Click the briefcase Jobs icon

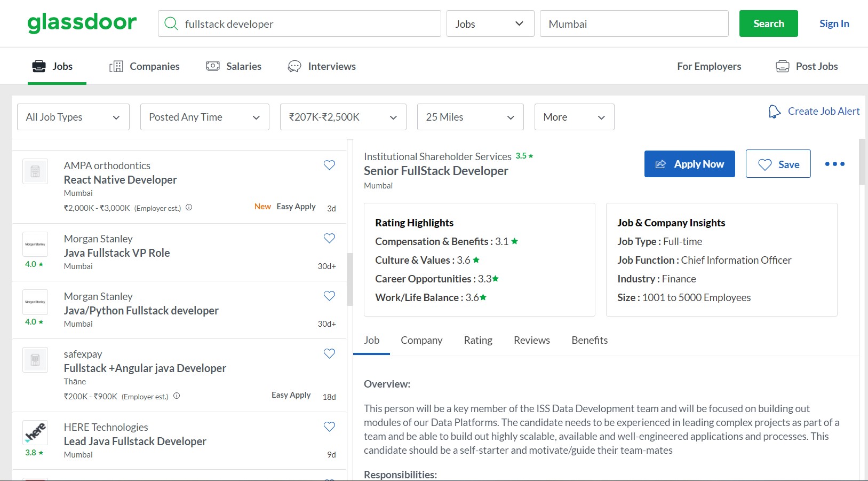tap(39, 66)
